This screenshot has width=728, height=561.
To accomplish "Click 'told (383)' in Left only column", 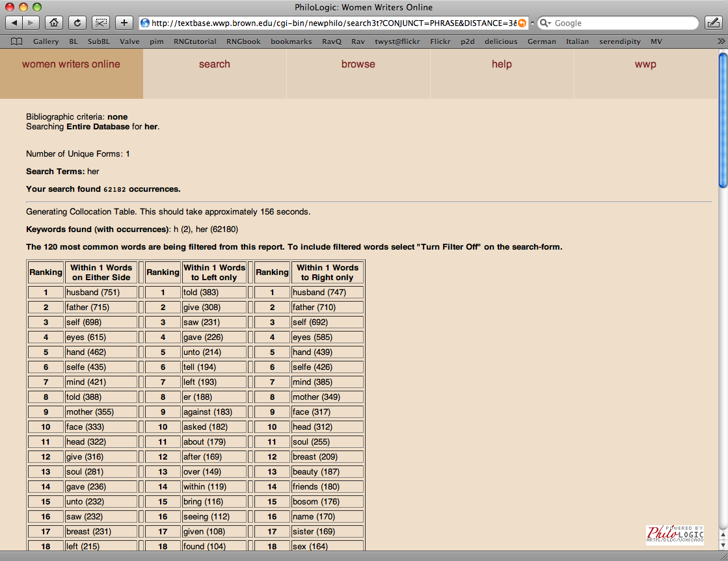I will 214,293.
